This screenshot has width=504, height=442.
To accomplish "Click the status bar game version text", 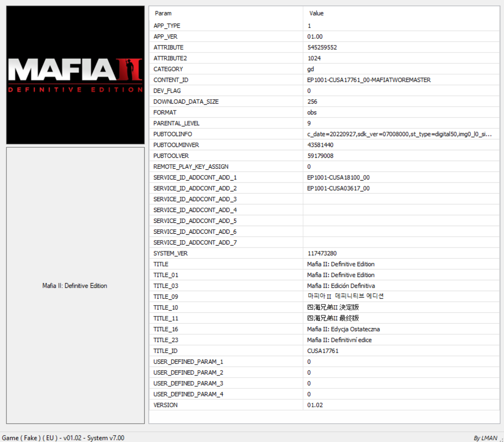I will 63,438.
